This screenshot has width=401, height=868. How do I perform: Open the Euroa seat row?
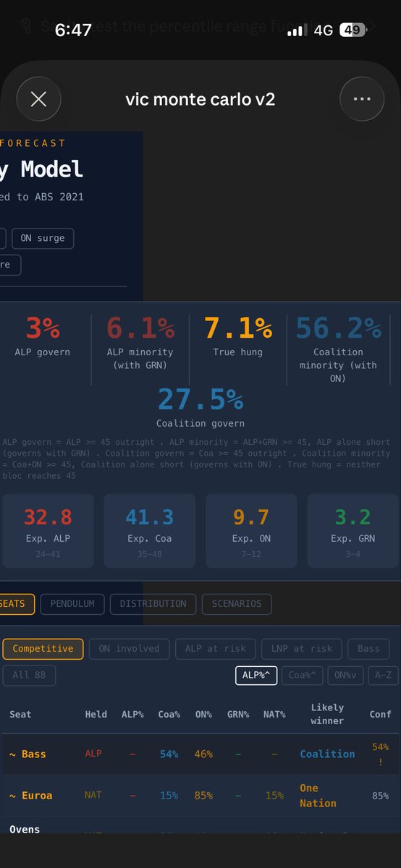tap(200, 796)
